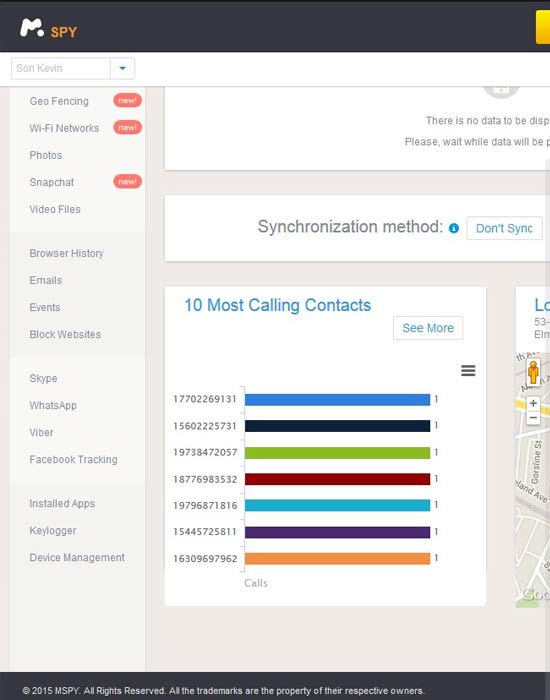Click phone number label 19796871816
The width and height of the screenshot is (550, 700).
tap(205, 505)
